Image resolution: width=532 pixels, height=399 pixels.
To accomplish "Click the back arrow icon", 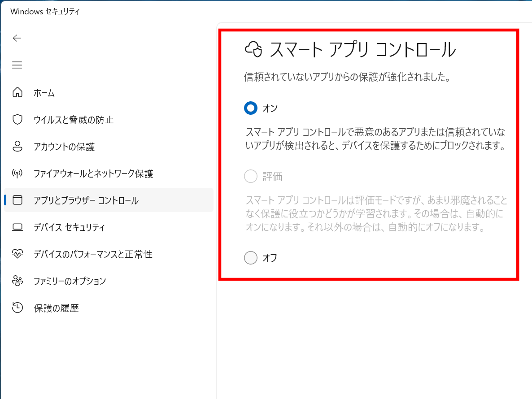I will coord(17,38).
